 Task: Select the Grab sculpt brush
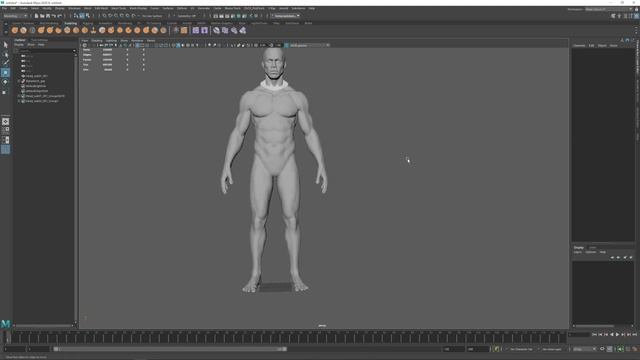tap(41, 30)
